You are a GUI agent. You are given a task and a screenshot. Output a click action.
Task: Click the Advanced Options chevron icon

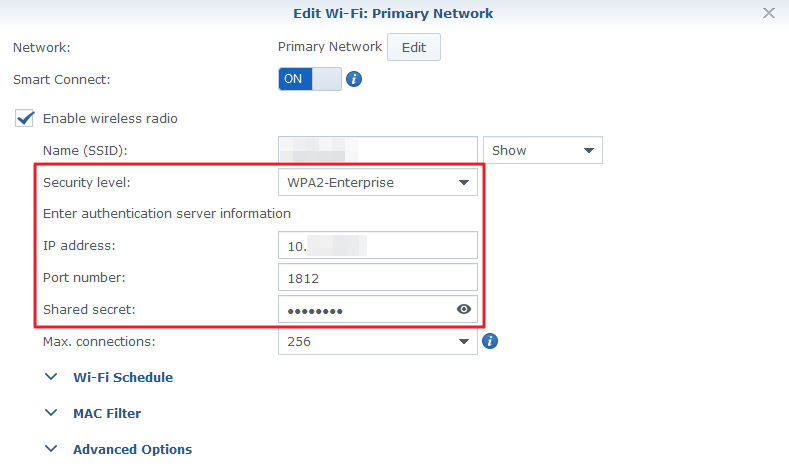pos(51,449)
